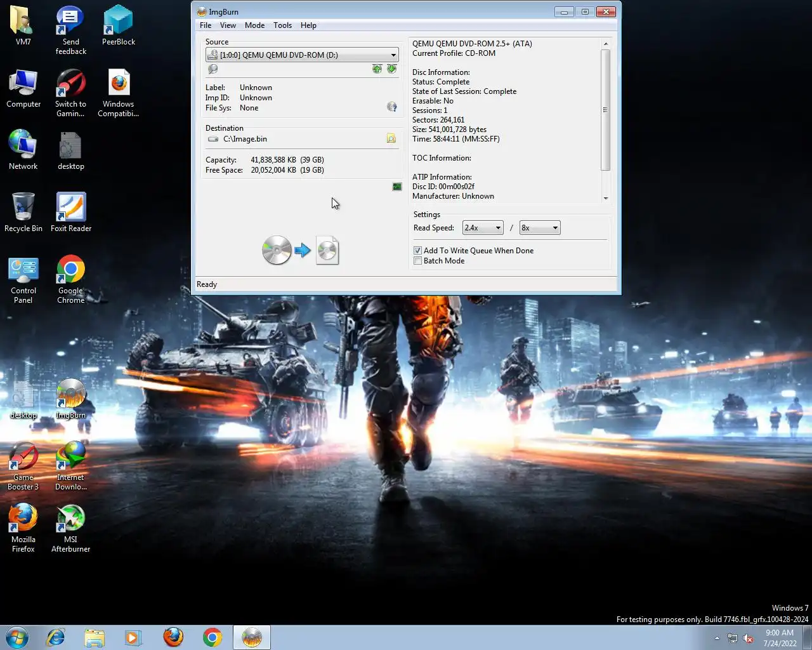Click the image file info icon beside File Sys
The width and height of the screenshot is (812, 650).
pos(392,107)
